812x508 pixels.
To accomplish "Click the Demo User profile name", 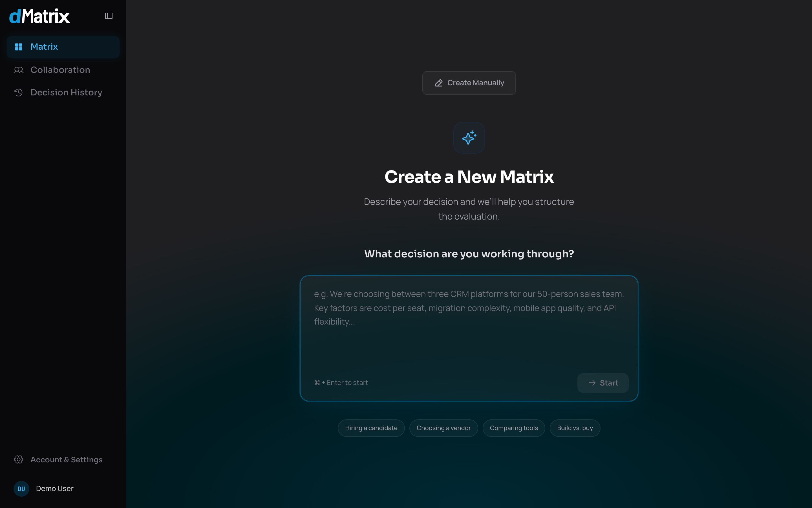I will click(55, 489).
